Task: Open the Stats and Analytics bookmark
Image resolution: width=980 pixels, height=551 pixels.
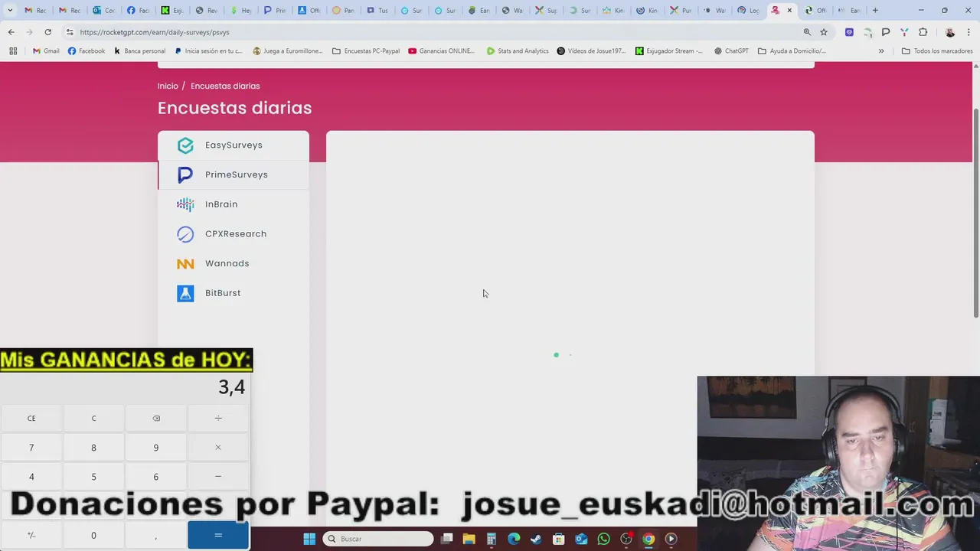Action: (x=518, y=51)
